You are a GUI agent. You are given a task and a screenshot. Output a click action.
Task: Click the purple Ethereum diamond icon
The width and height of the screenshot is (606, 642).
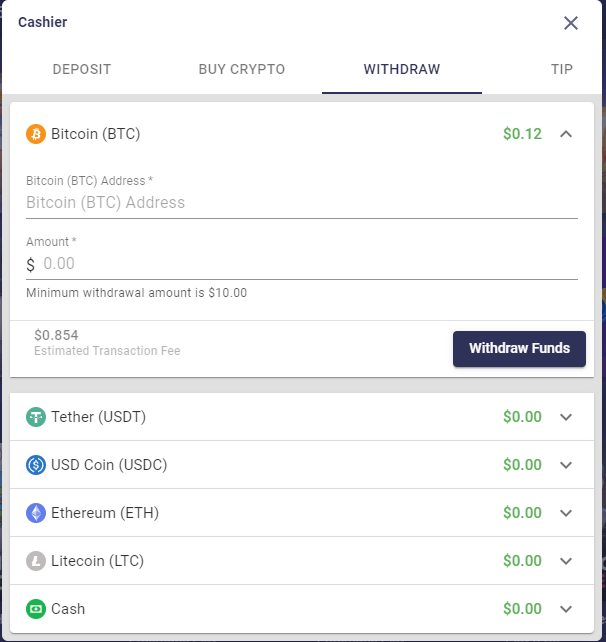click(36, 513)
